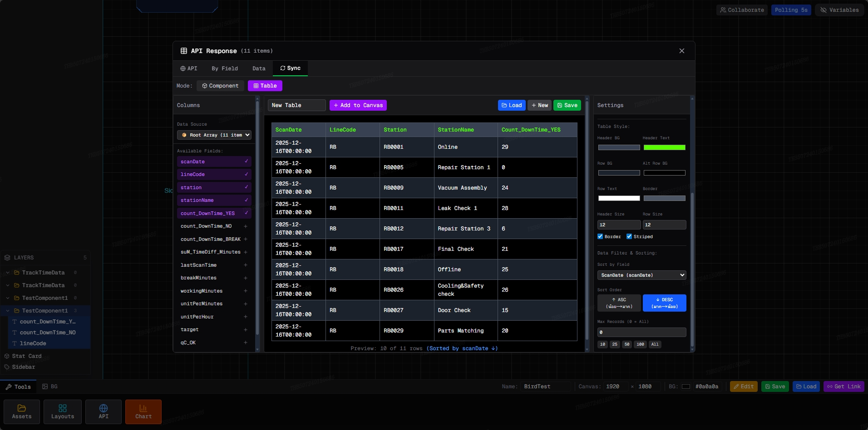This screenshot has height=430, width=868.
Task: Pick the Row Text white color swatch
Action: (619, 198)
